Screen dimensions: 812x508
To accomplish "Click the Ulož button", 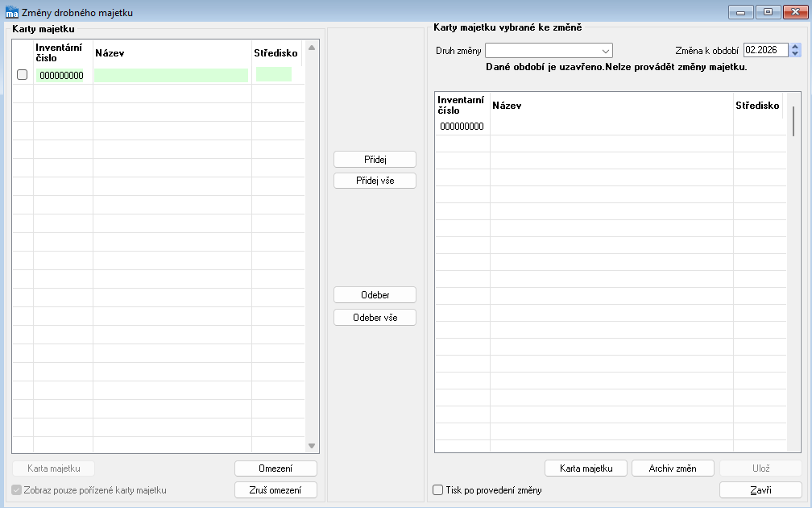I will [x=760, y=468].
